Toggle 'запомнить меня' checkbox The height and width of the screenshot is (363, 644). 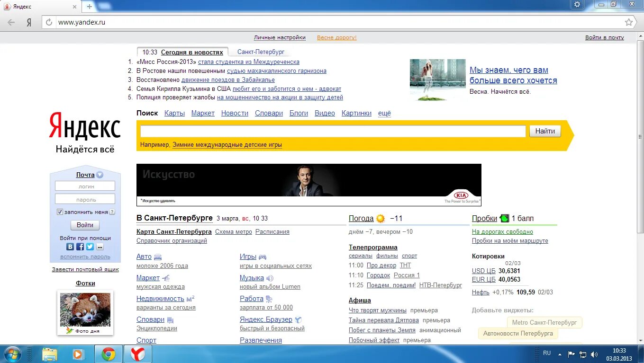point(60,212)
